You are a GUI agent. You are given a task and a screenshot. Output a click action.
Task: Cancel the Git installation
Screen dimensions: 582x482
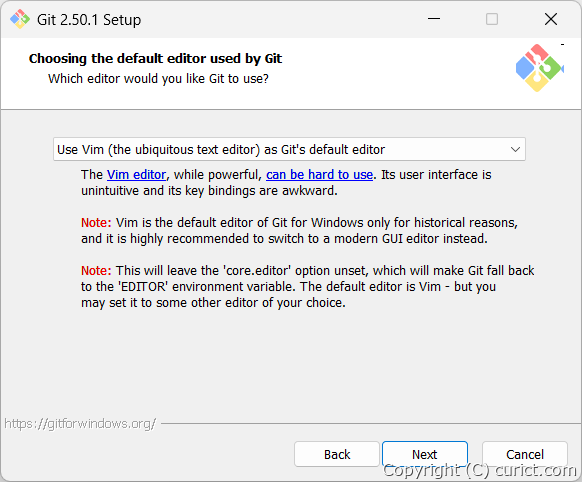[x=525, y=454]
